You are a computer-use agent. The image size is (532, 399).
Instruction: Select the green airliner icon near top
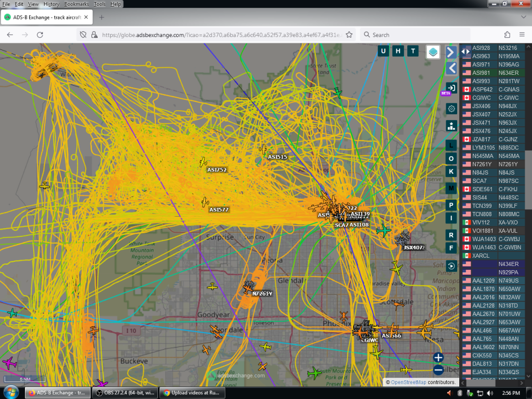(x=338, y=92)
